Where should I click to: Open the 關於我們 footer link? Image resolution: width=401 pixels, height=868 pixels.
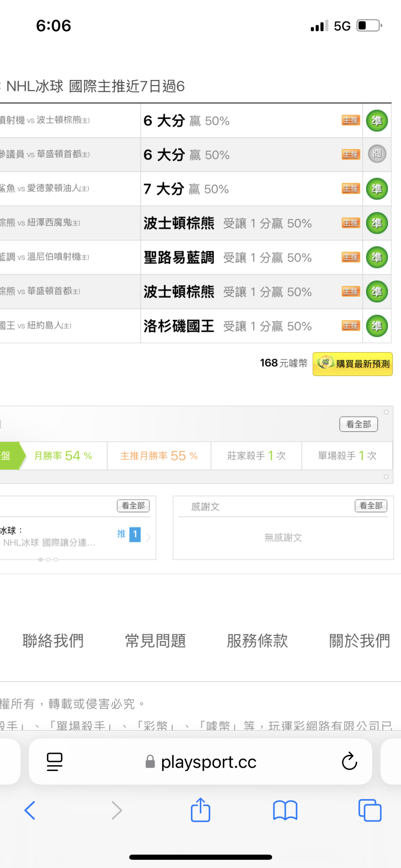coord(359,641)
